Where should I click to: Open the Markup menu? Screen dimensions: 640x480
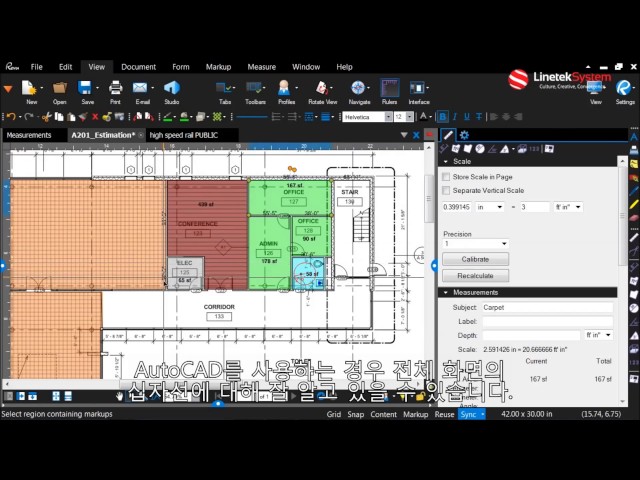point(218,67)
